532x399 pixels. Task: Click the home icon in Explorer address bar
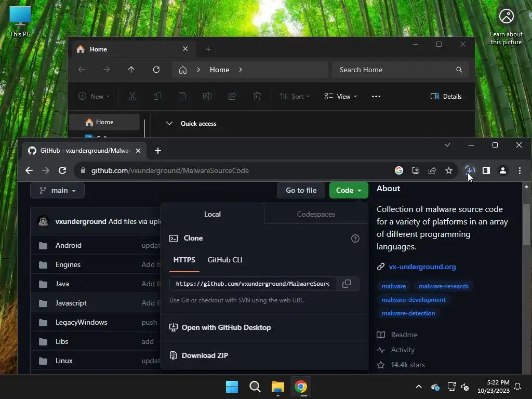pyautogui.click(x=183, y=70)
